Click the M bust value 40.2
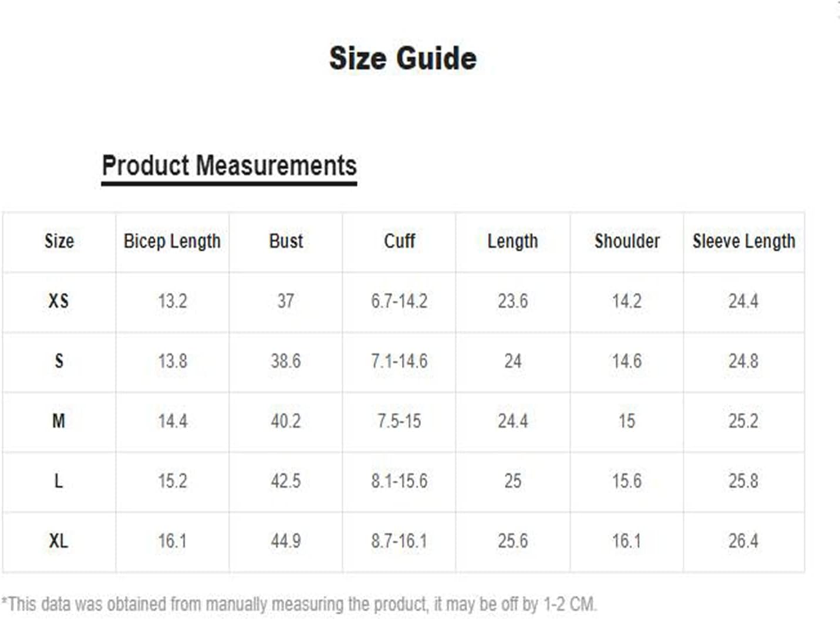Viewport: 840px width, 619px height. (x=286, y=421)
